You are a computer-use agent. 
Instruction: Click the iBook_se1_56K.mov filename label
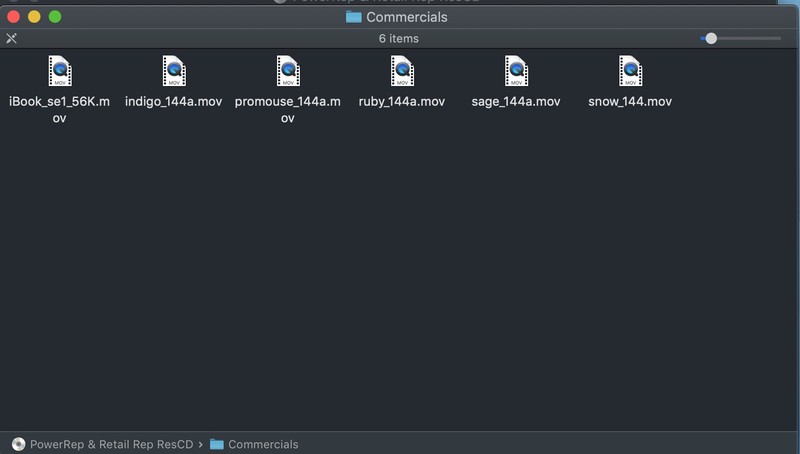pos(59,110)
